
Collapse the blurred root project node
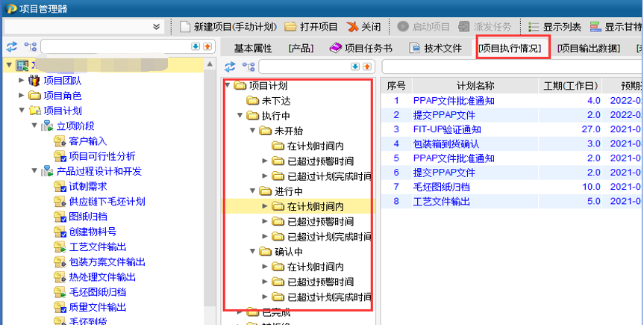[x=9, y=65]
